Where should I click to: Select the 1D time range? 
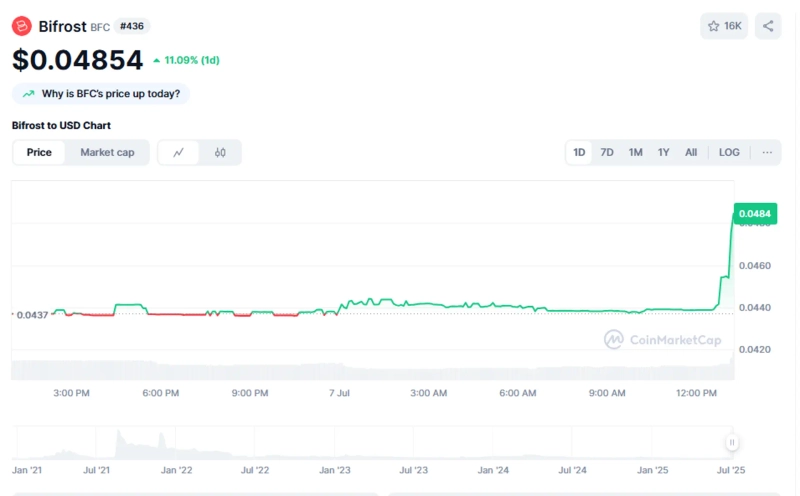tap(579, 153)
